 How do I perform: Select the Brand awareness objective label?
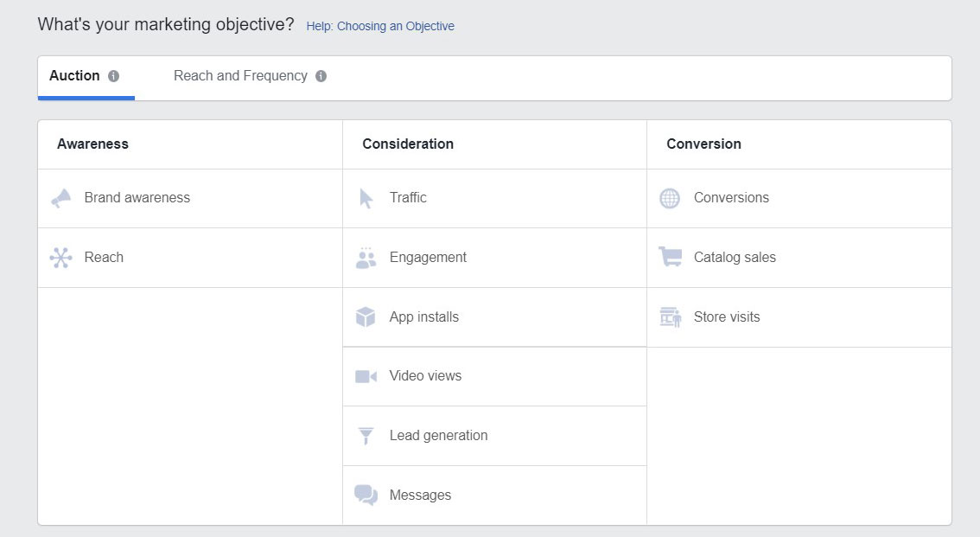(x=137, y=197)
